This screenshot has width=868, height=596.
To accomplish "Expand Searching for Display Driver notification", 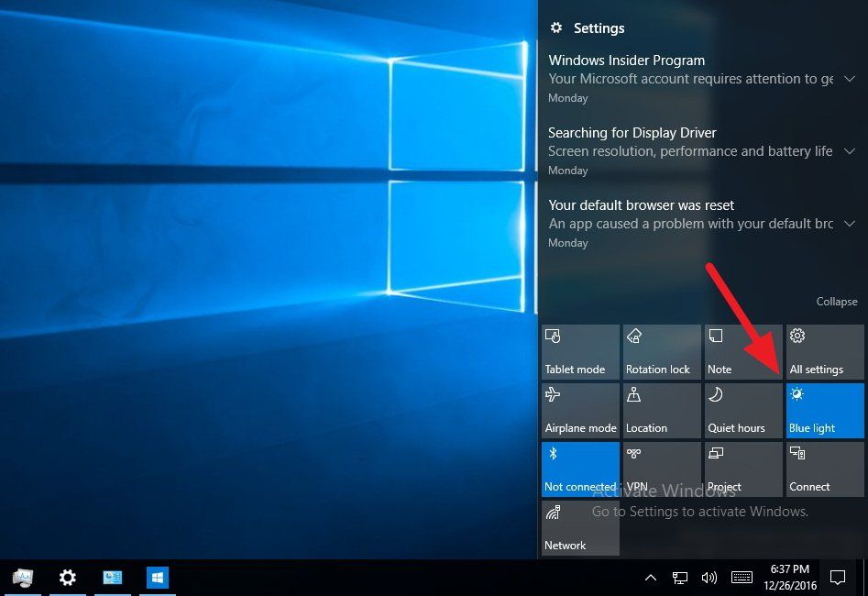I will click(x=849, y=151).
